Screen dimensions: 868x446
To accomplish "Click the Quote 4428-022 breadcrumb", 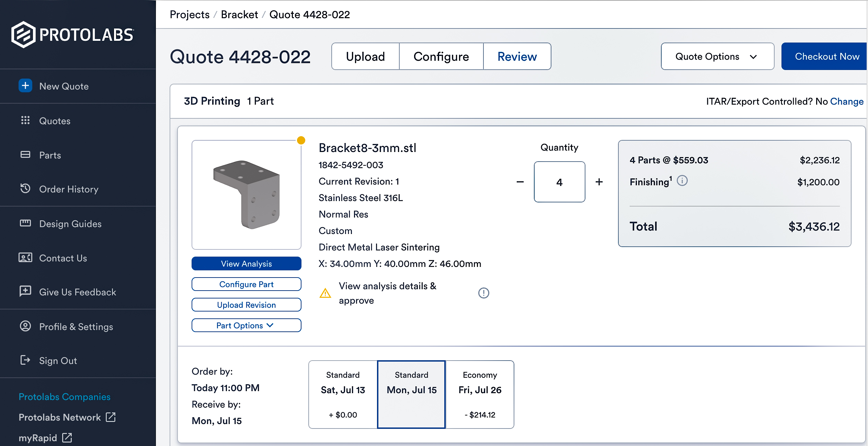I will tap(309, 14).
